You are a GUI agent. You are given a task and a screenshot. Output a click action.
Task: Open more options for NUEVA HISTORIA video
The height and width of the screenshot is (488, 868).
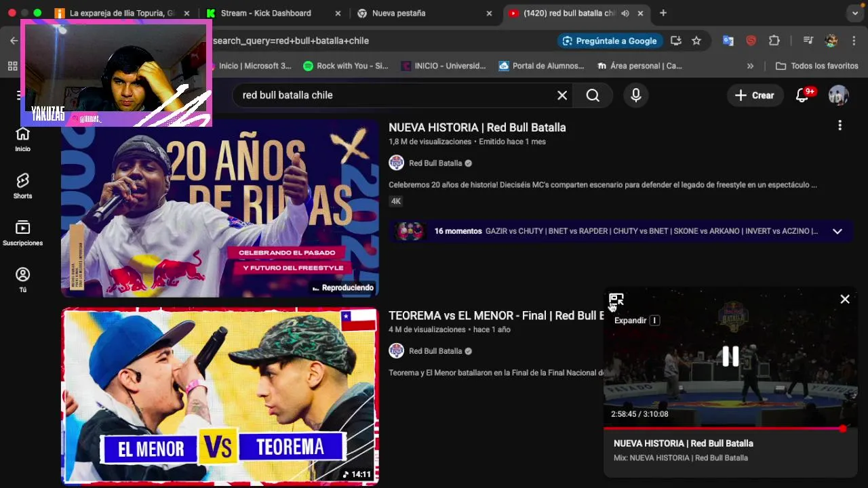840,125
